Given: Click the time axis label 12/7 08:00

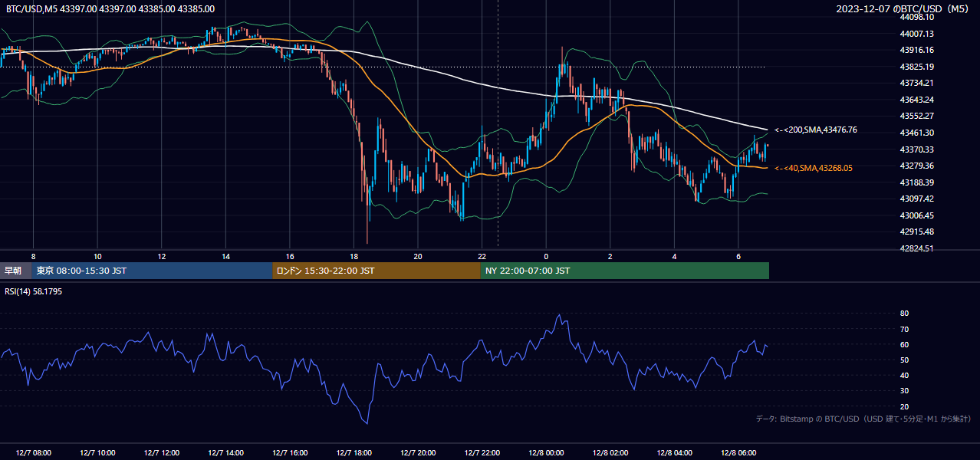Looking at the screenshot, I should tap(33, 453).
